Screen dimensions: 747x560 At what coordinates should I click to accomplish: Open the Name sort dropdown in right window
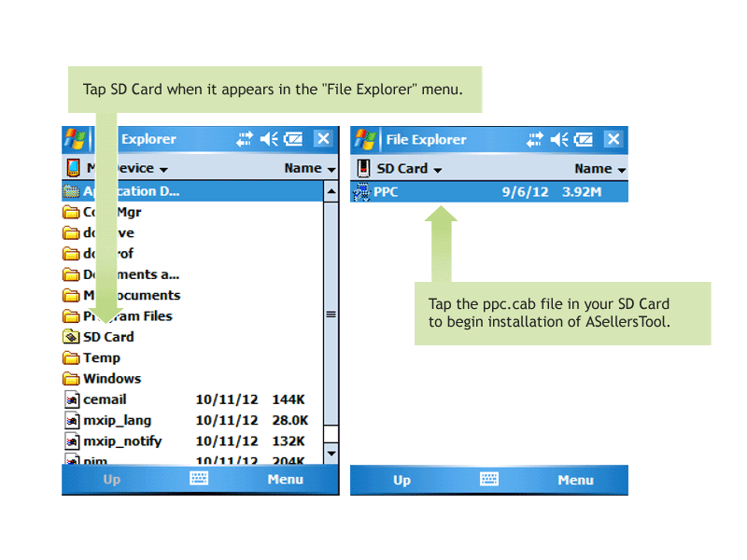coord(599,169)
